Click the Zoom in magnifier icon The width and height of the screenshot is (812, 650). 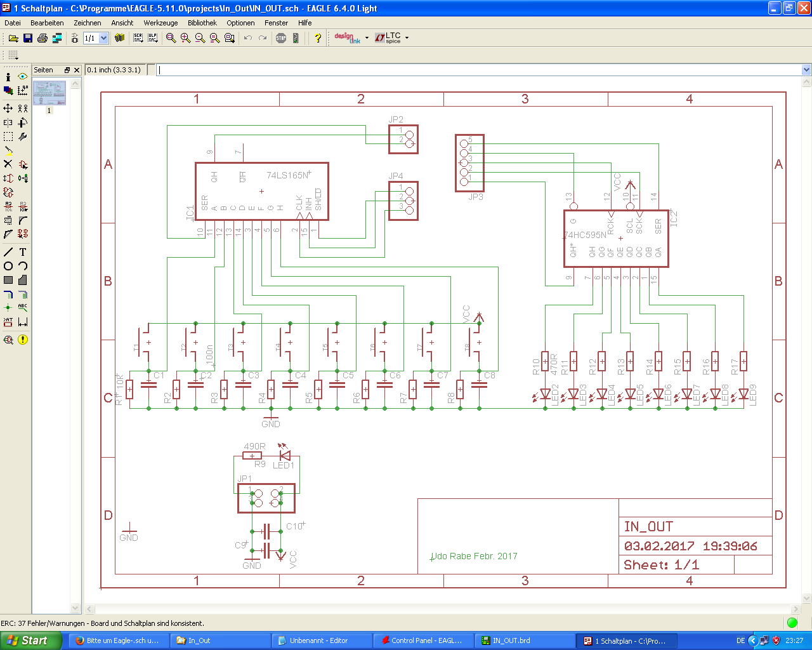point(185,38)
